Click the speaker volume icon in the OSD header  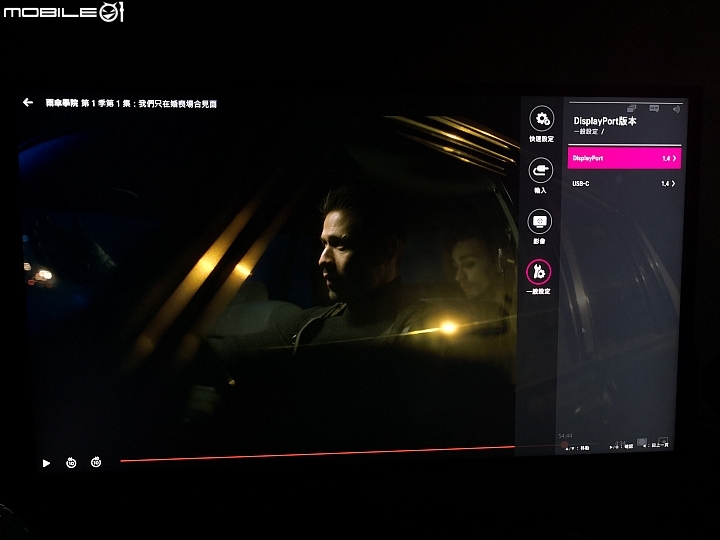point(676,109)
